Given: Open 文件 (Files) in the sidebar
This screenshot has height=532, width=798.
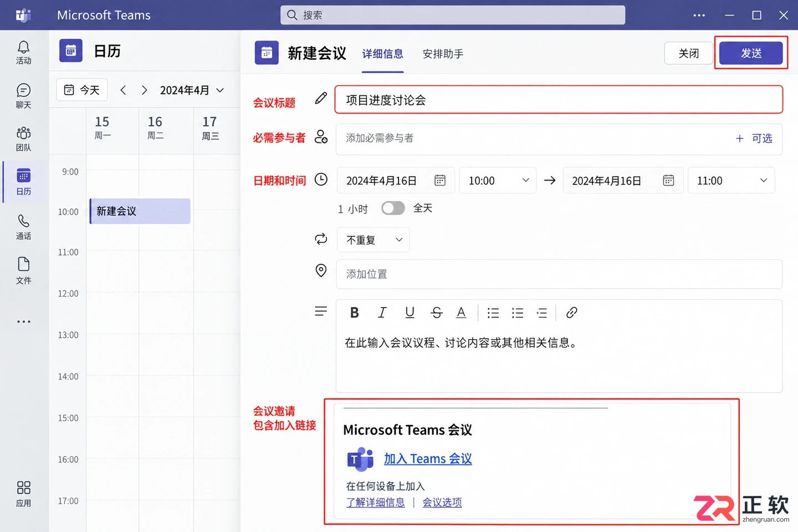Looking at the screenshot, I should [23, 271].
